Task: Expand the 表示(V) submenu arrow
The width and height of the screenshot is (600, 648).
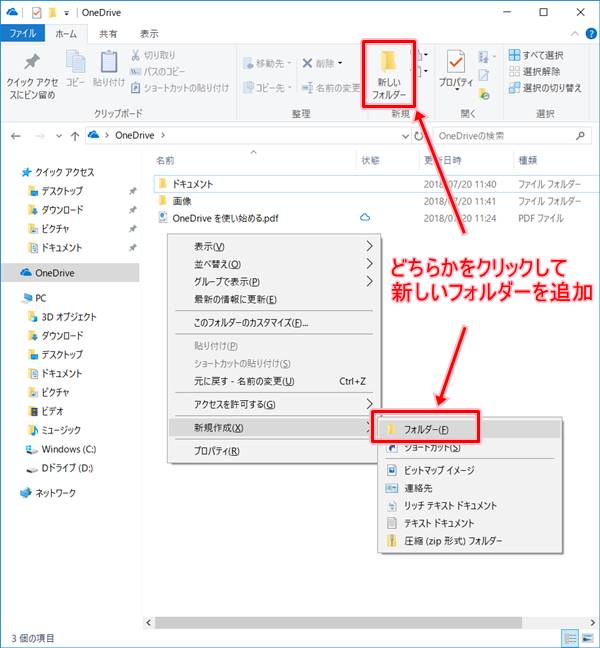Action: [369, 246]
